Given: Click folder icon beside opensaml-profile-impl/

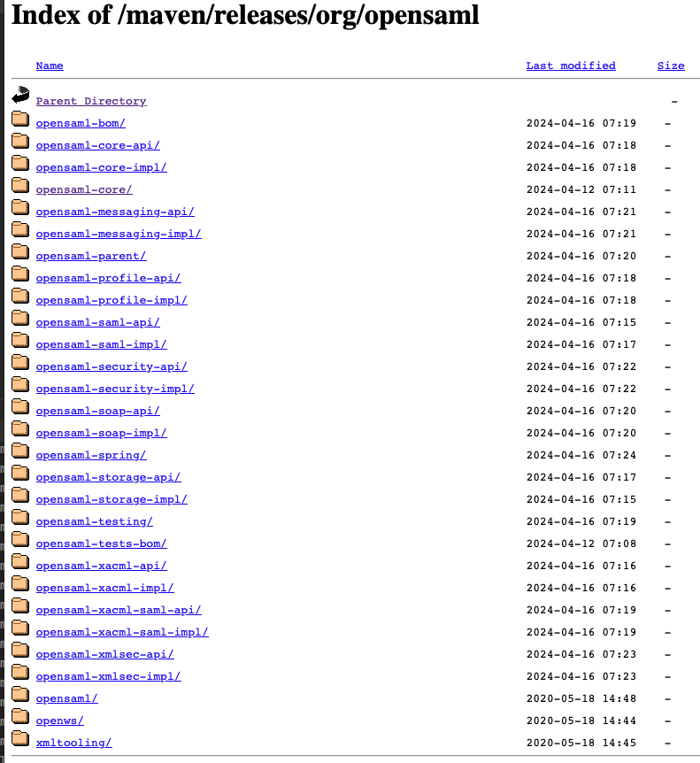Looking at the screenshot, I should pyautogui.click(x=20, y=296).
